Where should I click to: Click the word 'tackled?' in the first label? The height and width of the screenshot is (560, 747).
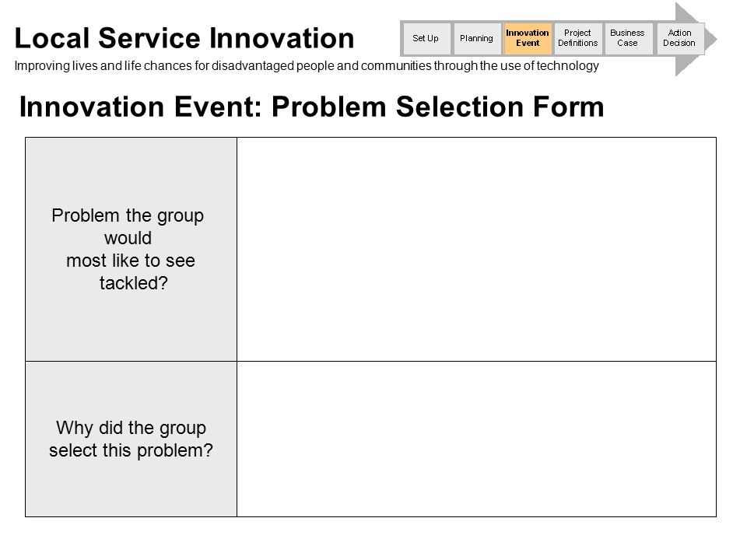pos(133,283)
